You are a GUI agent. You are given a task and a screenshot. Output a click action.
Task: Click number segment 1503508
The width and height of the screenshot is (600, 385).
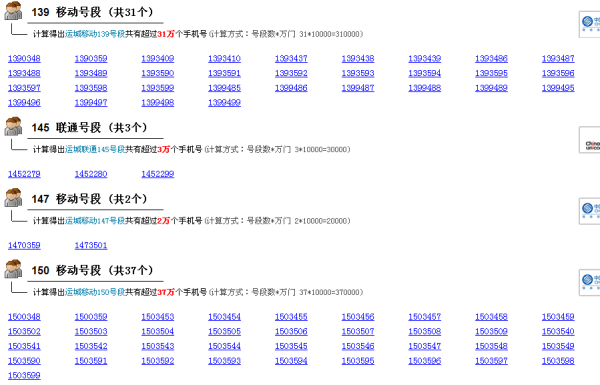coord(425,331)
